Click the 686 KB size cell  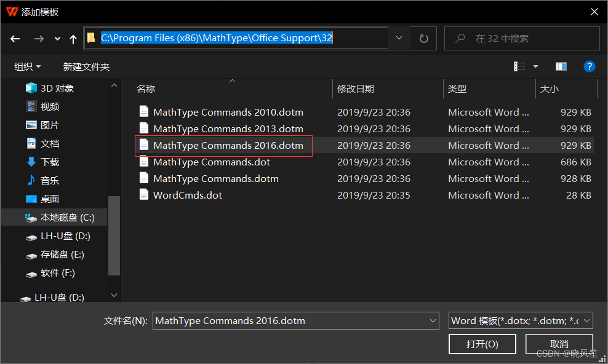[575, 162]
